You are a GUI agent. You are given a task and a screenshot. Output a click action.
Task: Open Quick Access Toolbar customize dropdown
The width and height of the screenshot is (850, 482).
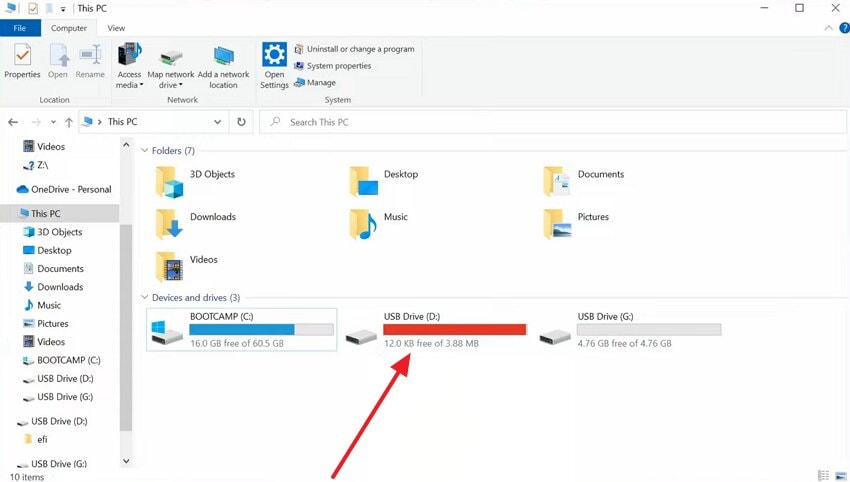(x=63, y=9)
